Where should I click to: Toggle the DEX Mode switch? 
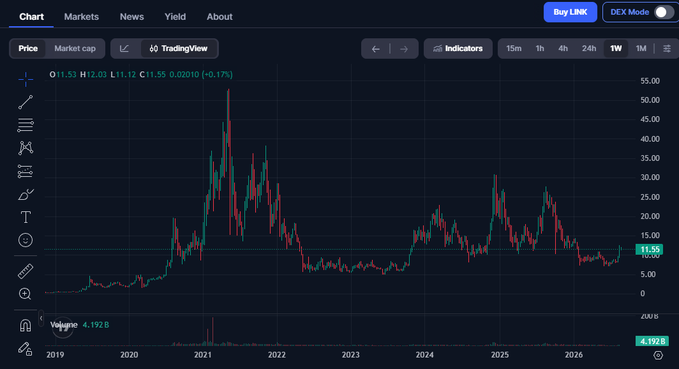click(x=663, y=12)
